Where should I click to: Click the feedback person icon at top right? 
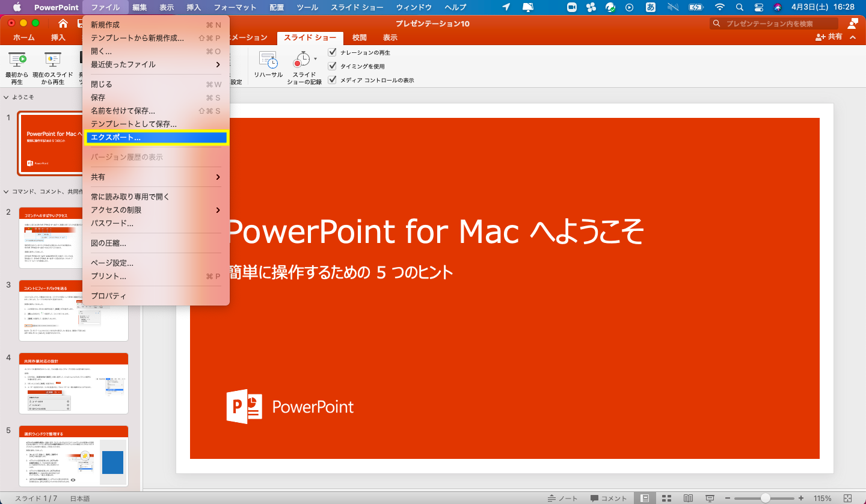853,23
